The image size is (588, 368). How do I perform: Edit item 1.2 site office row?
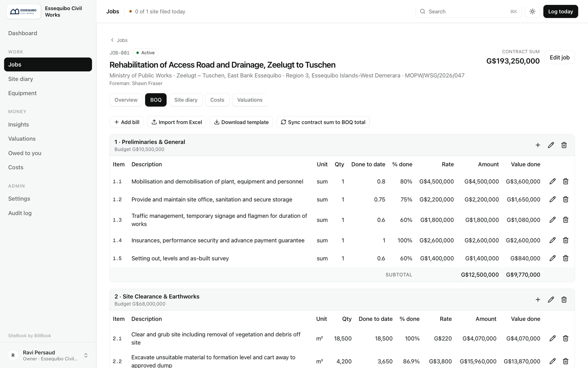pos(552,199)
